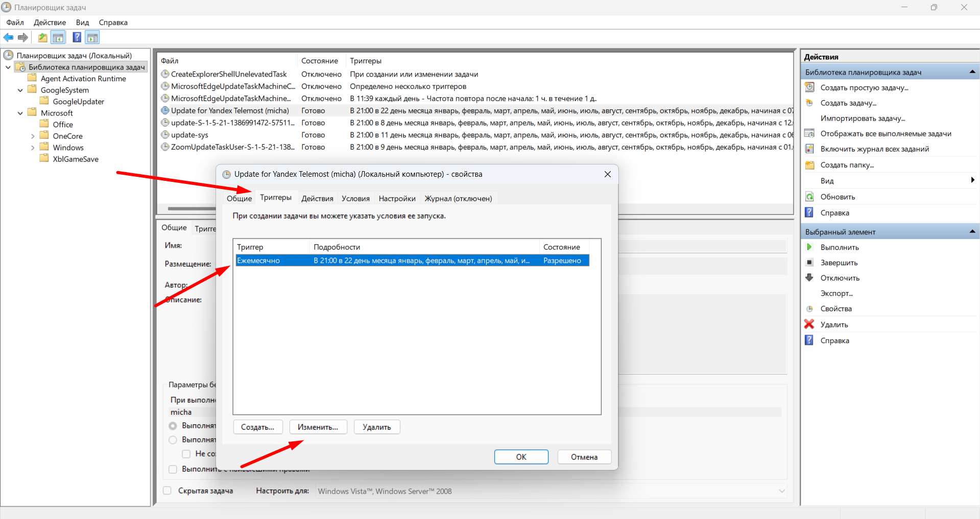Click the "Справка" icon below Удалить
980x519 pixels.
pyautogui.click(x=809, y=340)
